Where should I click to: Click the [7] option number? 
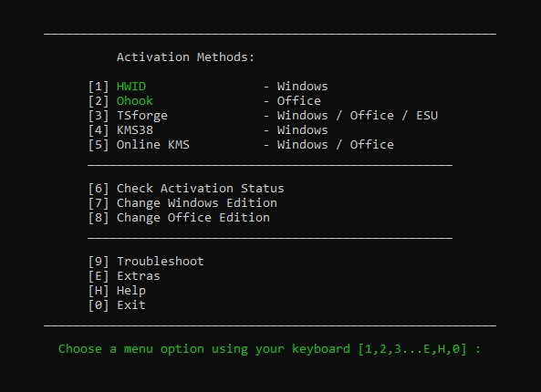click(x=99, y=202)
